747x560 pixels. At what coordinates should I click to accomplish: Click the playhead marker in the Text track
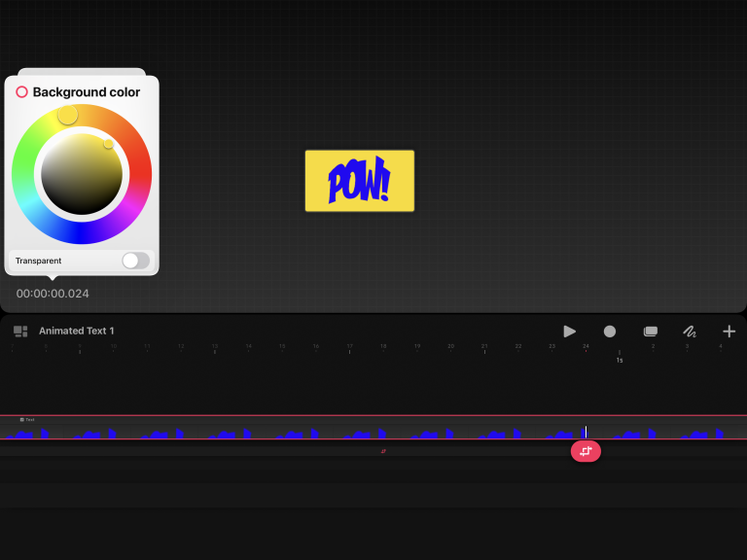click(586, 432)
